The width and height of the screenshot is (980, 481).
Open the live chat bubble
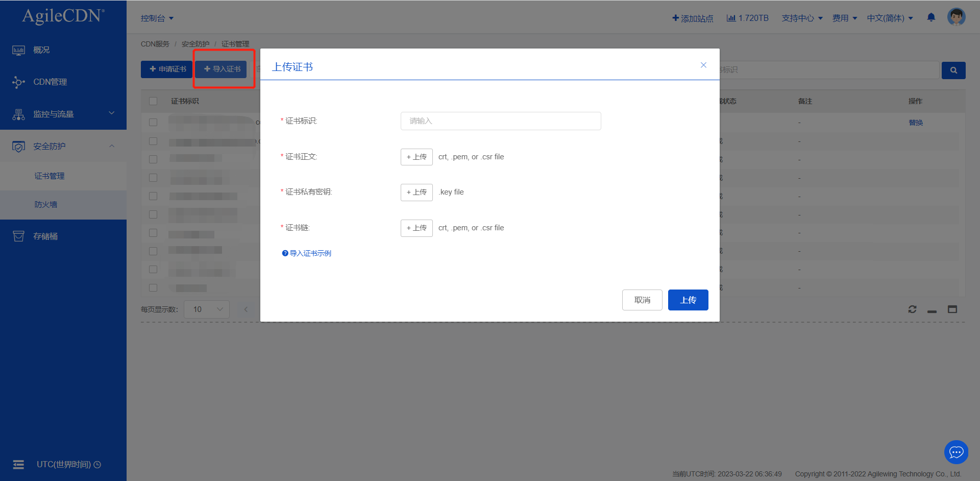(956, 452)
